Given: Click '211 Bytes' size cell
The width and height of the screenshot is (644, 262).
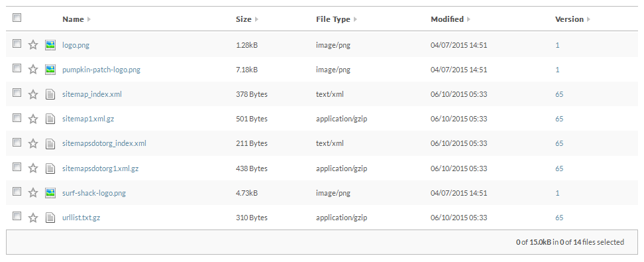Looking at the screenshot, I should point(251,143).
